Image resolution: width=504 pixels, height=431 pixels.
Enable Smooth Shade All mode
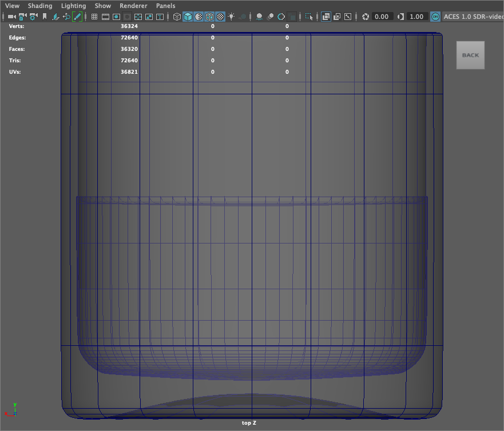tap(188, 17)
